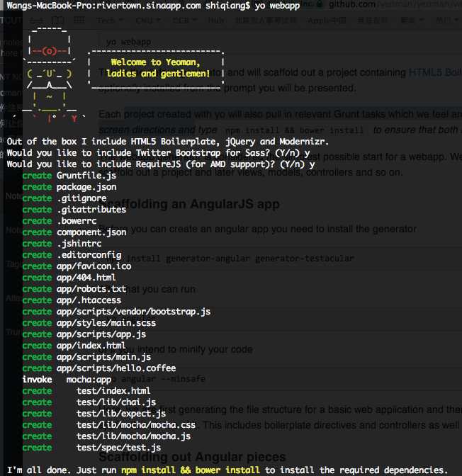The image size is (462, 476).
Task: Click the 'test/lib/mocha/mocha.js' path
Action: click(x=133, y=436)
